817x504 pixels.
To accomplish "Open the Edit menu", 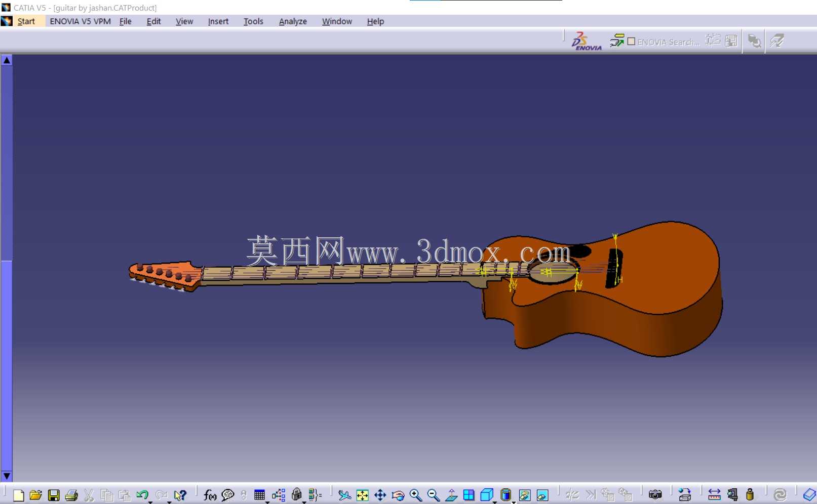I will (153, 21).
